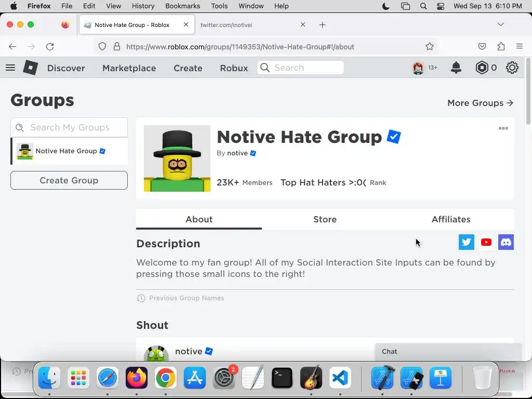Expand the list all tabs chevron

tap(500, 24)
